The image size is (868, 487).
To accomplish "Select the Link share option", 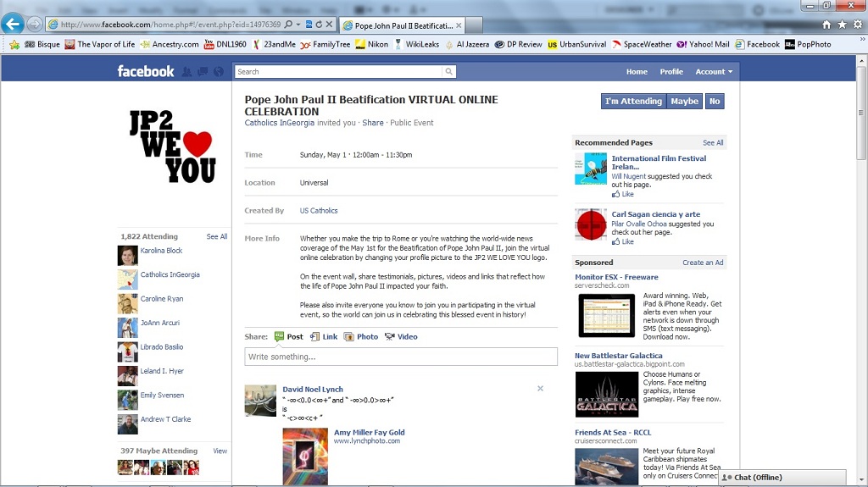I will 324,336.
